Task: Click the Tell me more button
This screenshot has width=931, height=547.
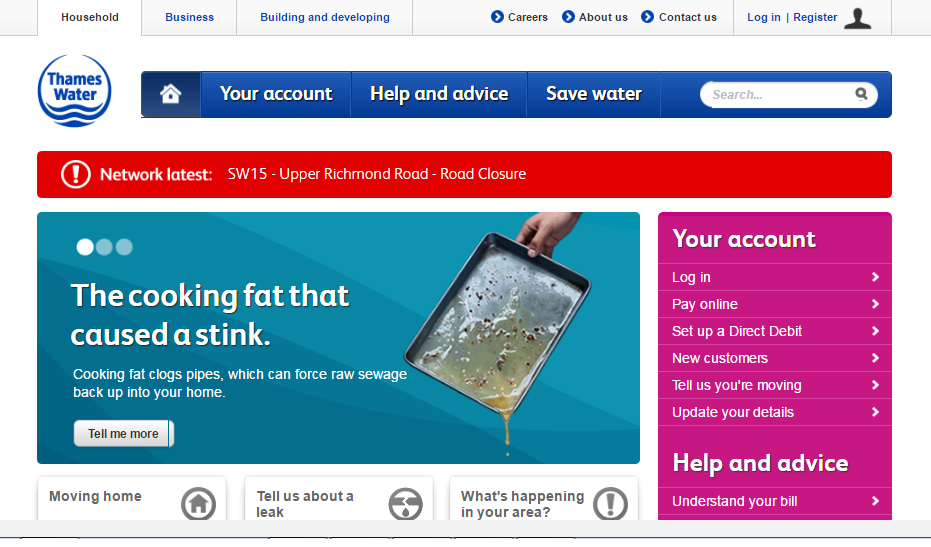Action: click(124, 434)
